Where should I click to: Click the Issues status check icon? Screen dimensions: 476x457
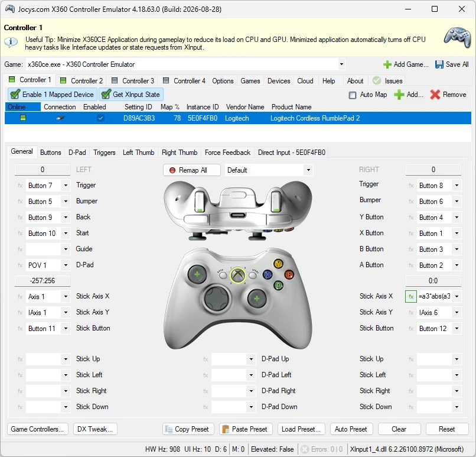(377, 80)
